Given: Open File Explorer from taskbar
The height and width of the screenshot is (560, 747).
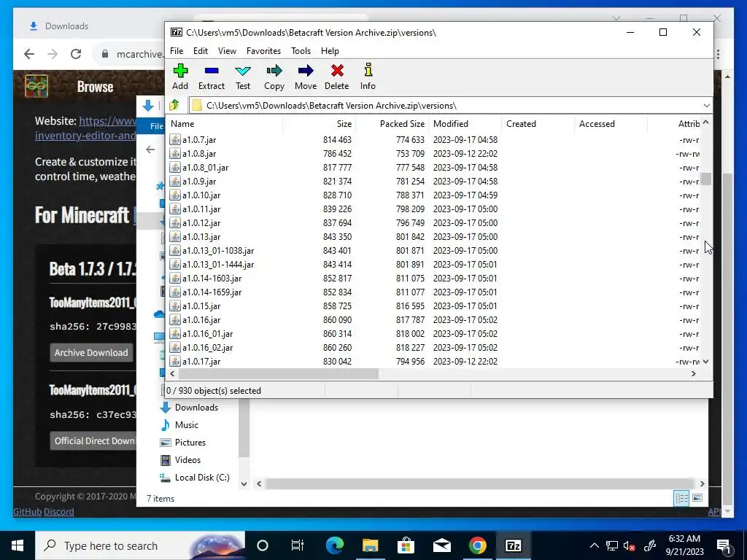Looking at the screenshot, I should point(370,545).
